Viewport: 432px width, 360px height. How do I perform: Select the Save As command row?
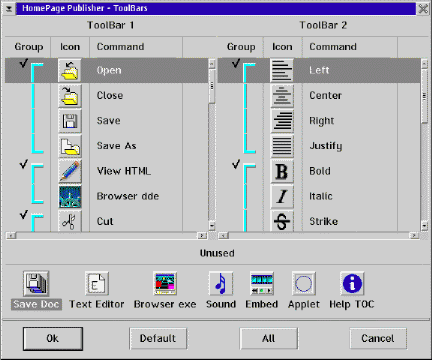pyautogui.click(x=107, y=146)
